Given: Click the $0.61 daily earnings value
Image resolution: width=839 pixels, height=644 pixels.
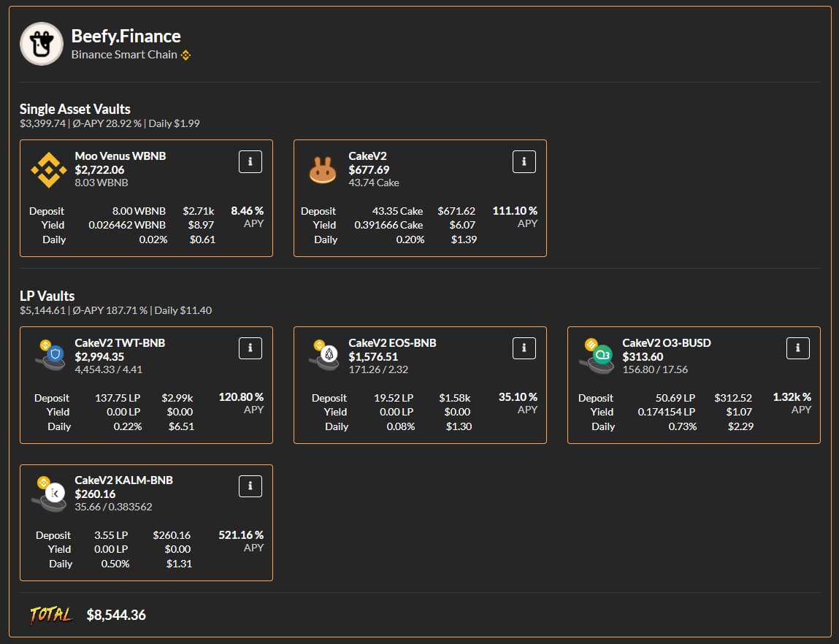Looking at the screenshot, I should point(203,239).
